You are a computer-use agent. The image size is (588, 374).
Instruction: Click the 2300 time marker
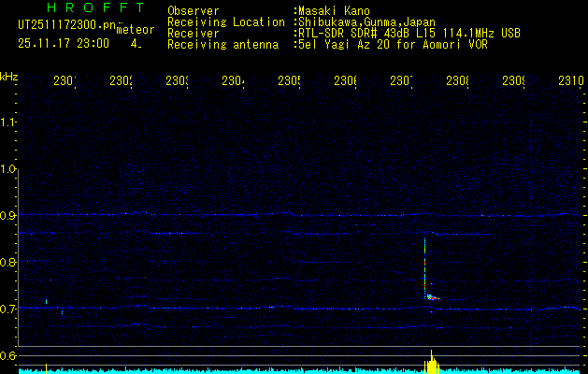click(x=66, y=81)
